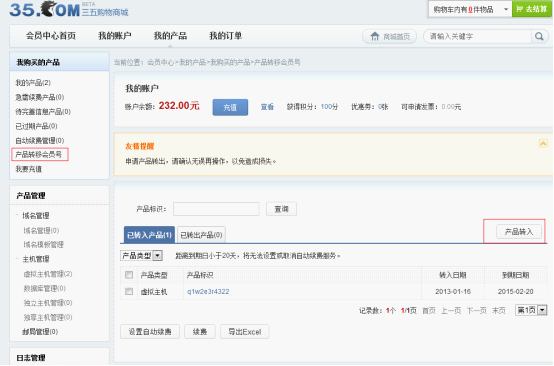Click the 232.00元 balance amount
Screen dimensions: 554x366
pyautogui.click(x=179, y=106)
